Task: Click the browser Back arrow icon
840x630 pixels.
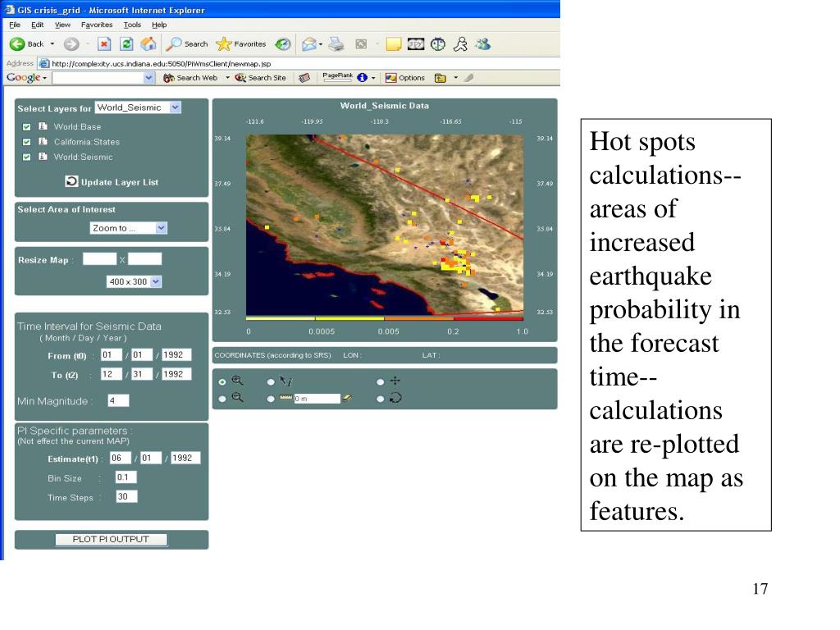Action: [16, 44]
